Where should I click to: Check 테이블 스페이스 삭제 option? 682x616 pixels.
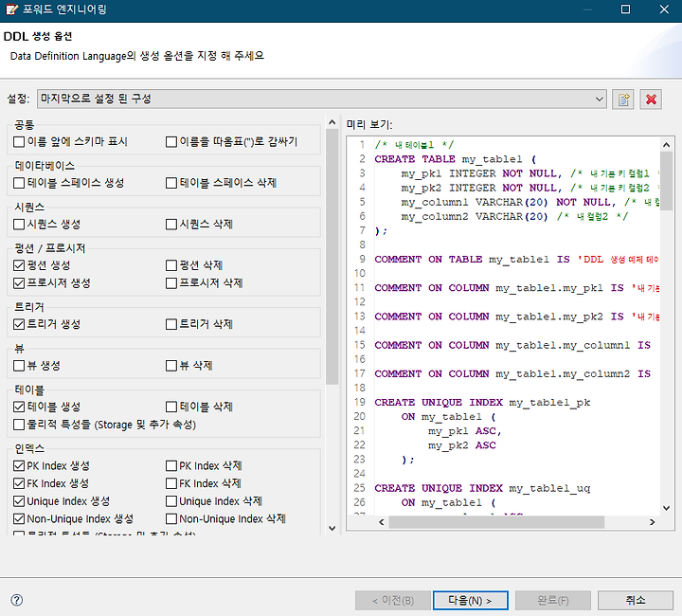pyautogui.click(x=171, y=183)
